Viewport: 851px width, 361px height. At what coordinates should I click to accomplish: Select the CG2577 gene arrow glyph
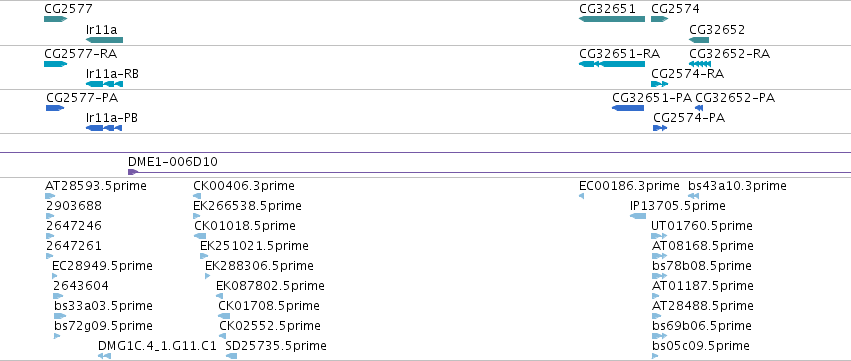coord(55,19)
